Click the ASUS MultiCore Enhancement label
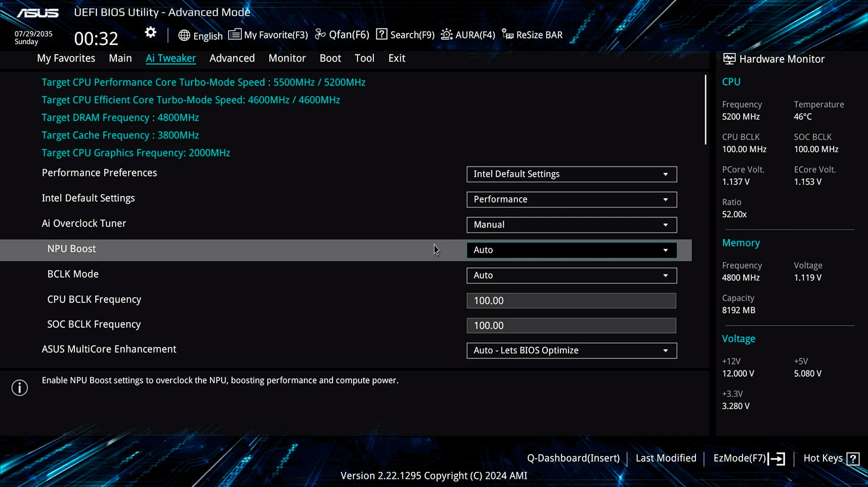This screenshot has height=487, width=868. [109, 349]
